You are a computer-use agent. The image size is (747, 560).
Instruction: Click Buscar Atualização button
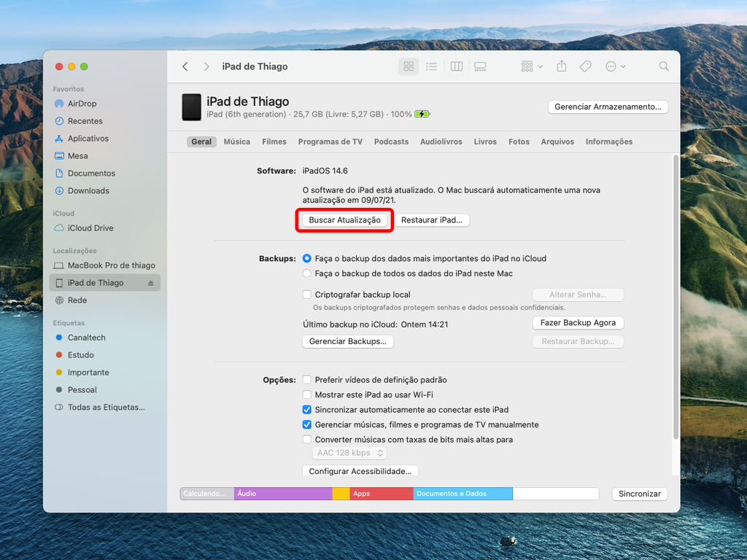[344, 220]
